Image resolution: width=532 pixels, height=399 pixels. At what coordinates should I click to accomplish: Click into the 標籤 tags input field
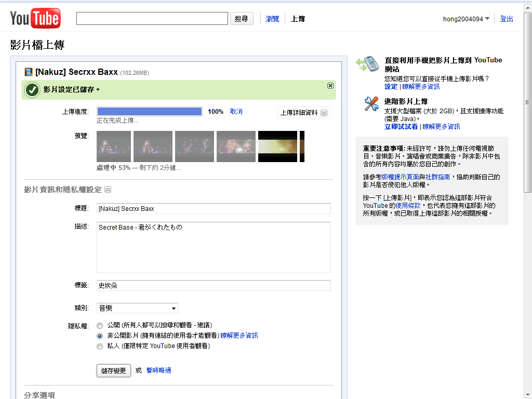coord(214,286)
